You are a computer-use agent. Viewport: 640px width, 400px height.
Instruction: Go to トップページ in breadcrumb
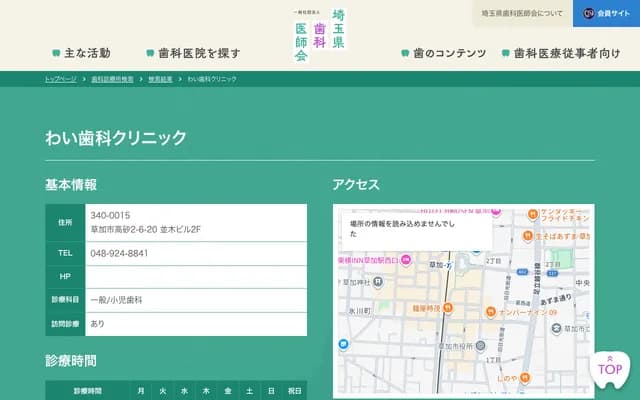60,78
